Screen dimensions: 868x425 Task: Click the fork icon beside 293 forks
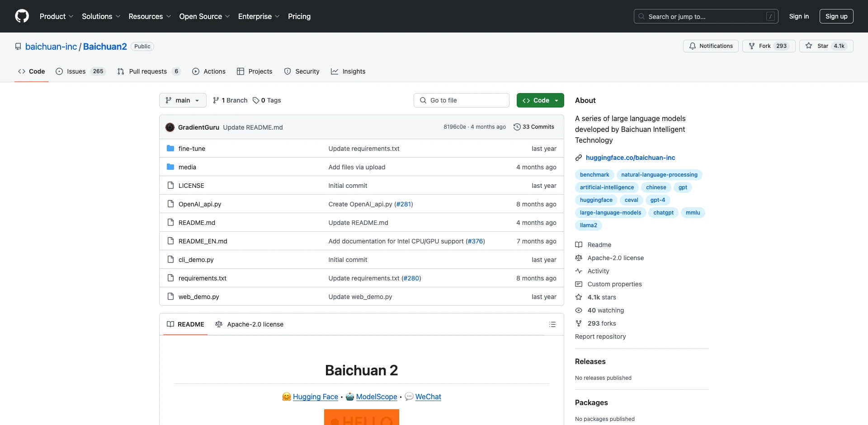coord(579,323)
